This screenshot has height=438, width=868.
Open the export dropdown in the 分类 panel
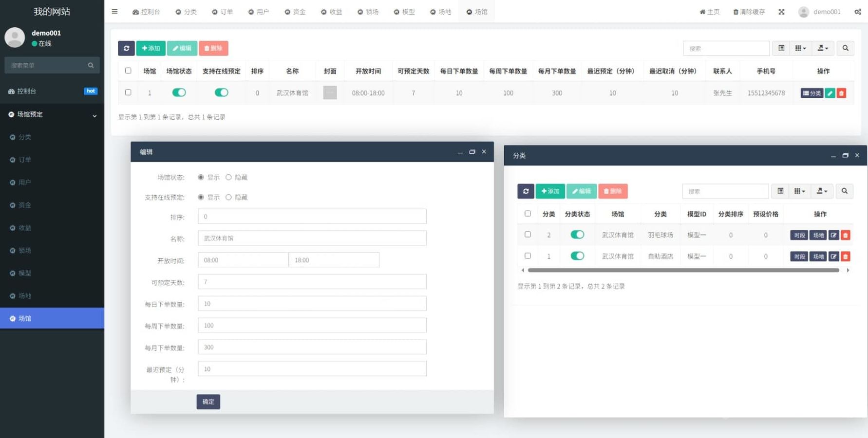(822, 191)
